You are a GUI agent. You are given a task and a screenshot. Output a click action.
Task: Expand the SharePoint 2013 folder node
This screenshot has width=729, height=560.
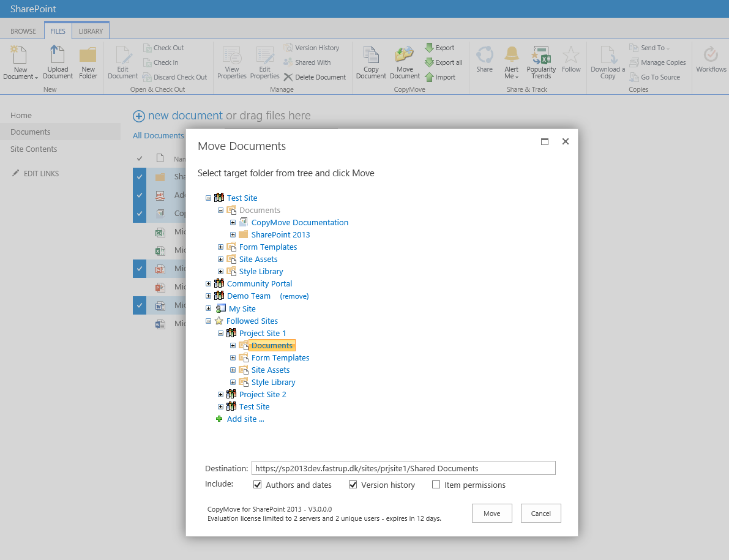tap(233, 234)
